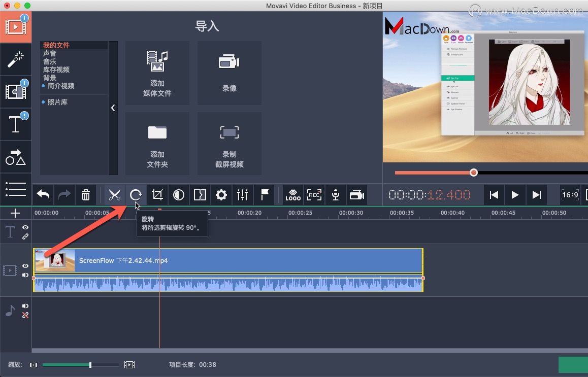Click the timeline ruler at 00:00:30
Image resolution: width=588 pixels, height=377 pixels.
351,213
